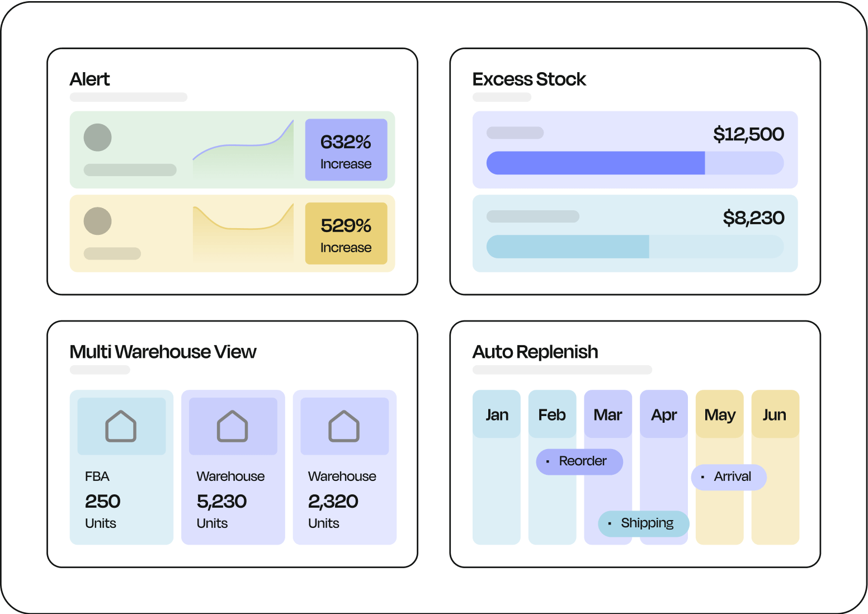Click the Reorder timeline marker
The width and height of the screenshot is (868, 614).
point(579,462)
